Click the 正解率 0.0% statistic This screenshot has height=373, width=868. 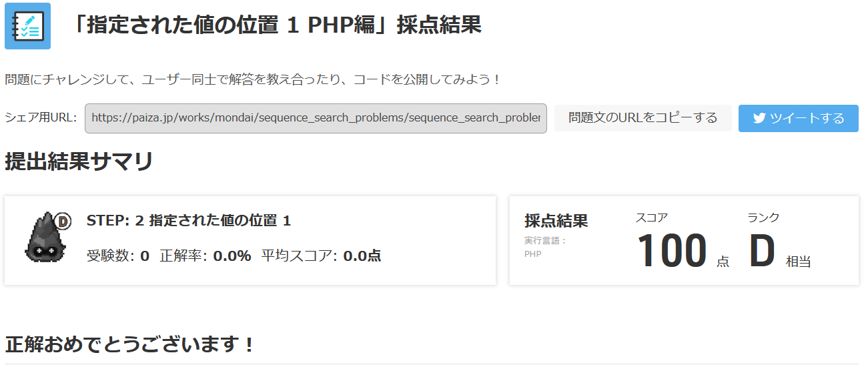205,256
